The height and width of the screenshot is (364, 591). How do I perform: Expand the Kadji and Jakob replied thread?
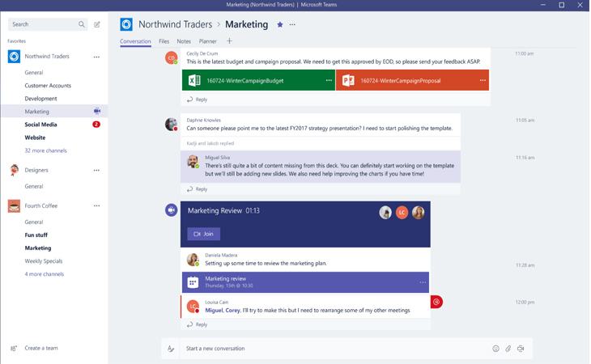210,143
